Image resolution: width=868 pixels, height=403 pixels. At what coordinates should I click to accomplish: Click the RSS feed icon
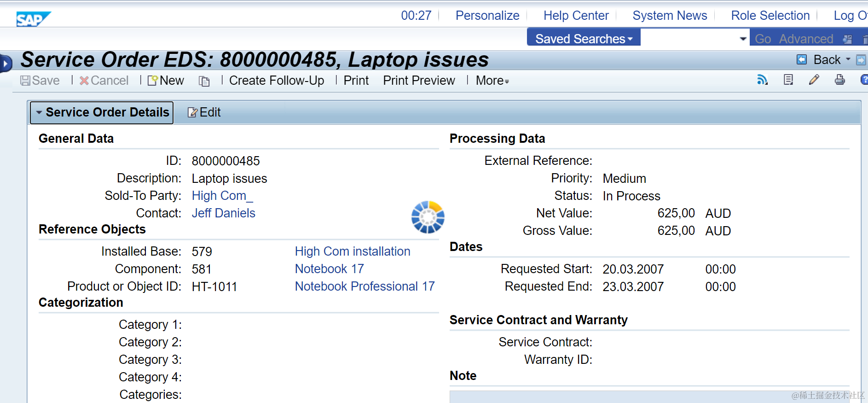[762, 80]
